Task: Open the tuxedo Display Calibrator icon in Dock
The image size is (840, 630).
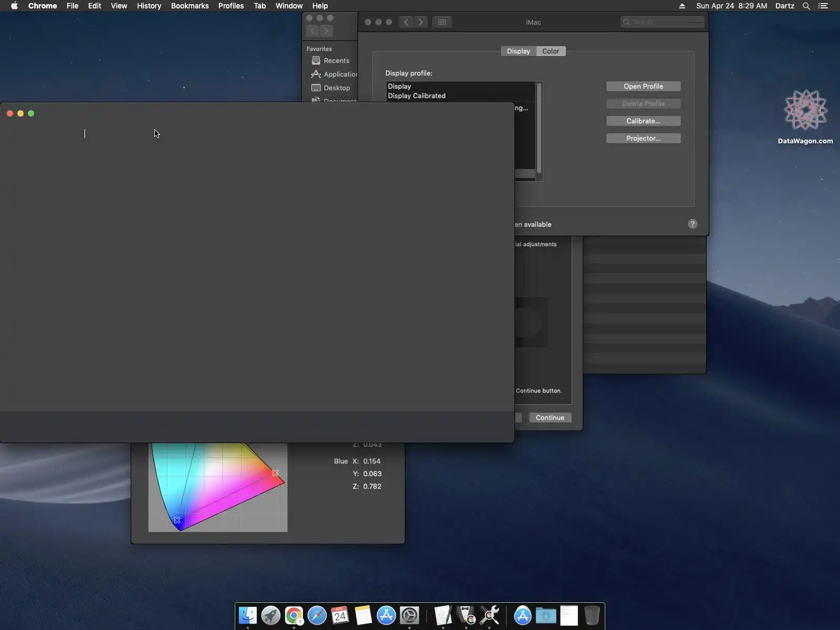Action: pyautogui.click(x=466, y=615)
